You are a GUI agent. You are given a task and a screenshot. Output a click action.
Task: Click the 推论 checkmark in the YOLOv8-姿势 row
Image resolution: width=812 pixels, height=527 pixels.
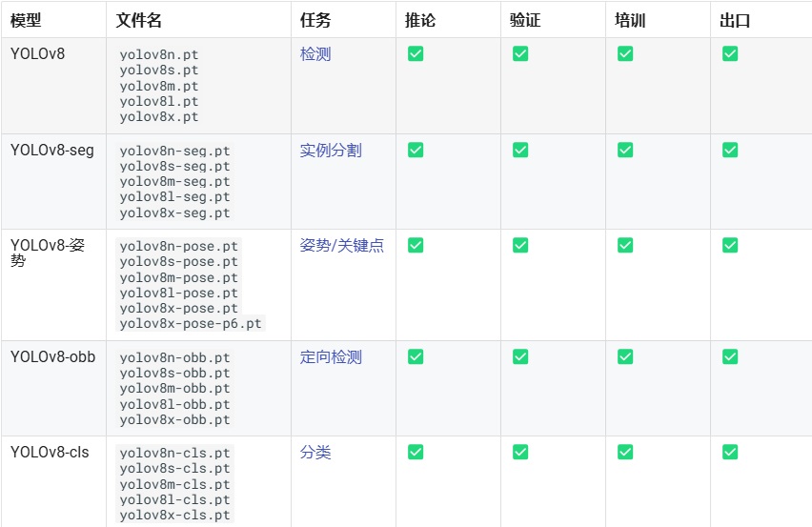416,245
